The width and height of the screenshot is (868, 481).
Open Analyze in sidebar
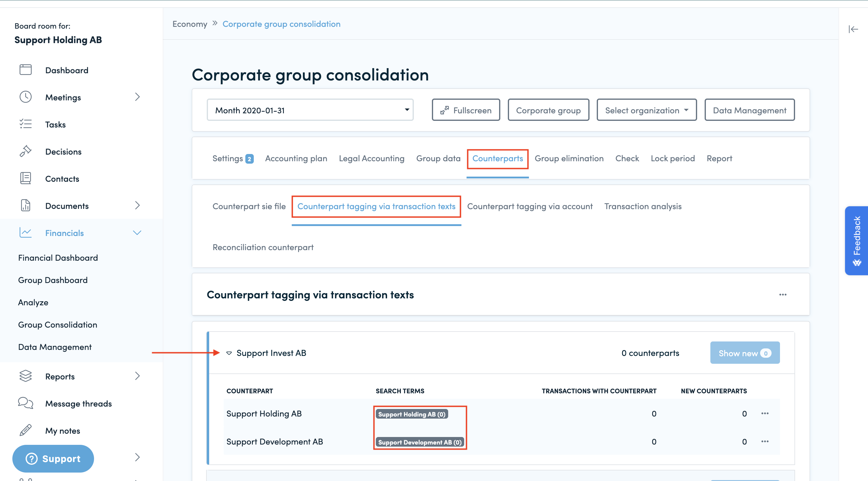point(33,303)
